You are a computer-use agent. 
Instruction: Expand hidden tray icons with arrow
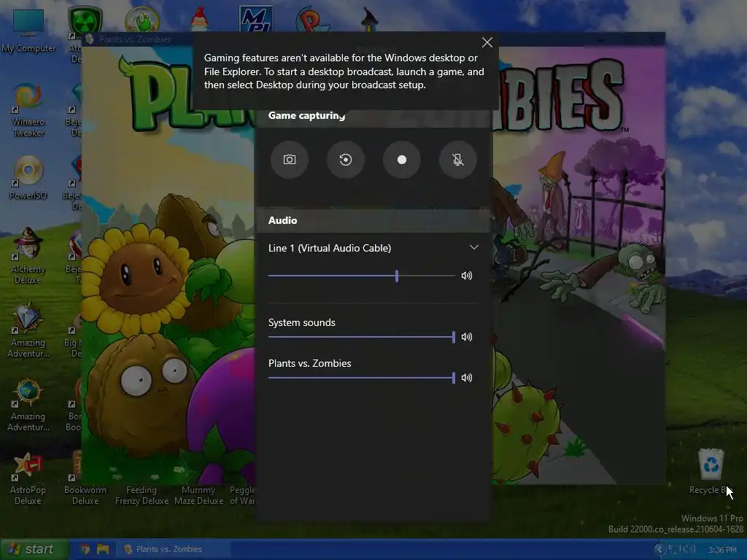click(x=659, y=550)
